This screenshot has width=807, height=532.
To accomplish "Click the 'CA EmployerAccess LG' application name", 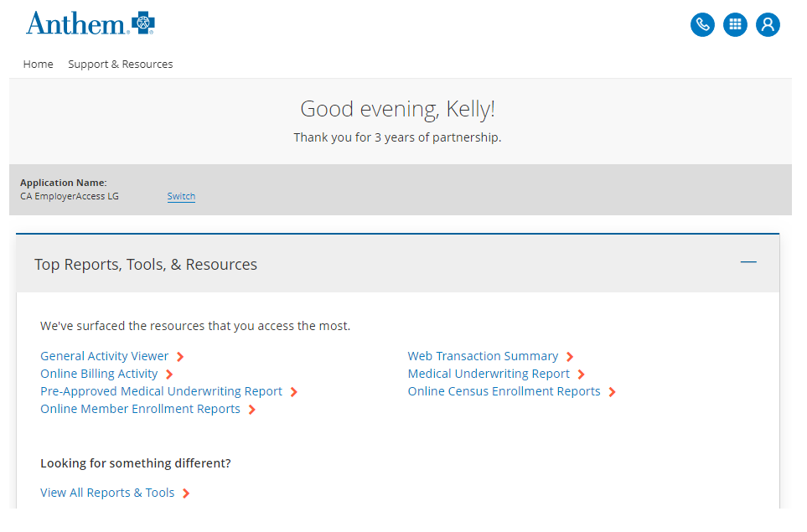I will (70, 196).
